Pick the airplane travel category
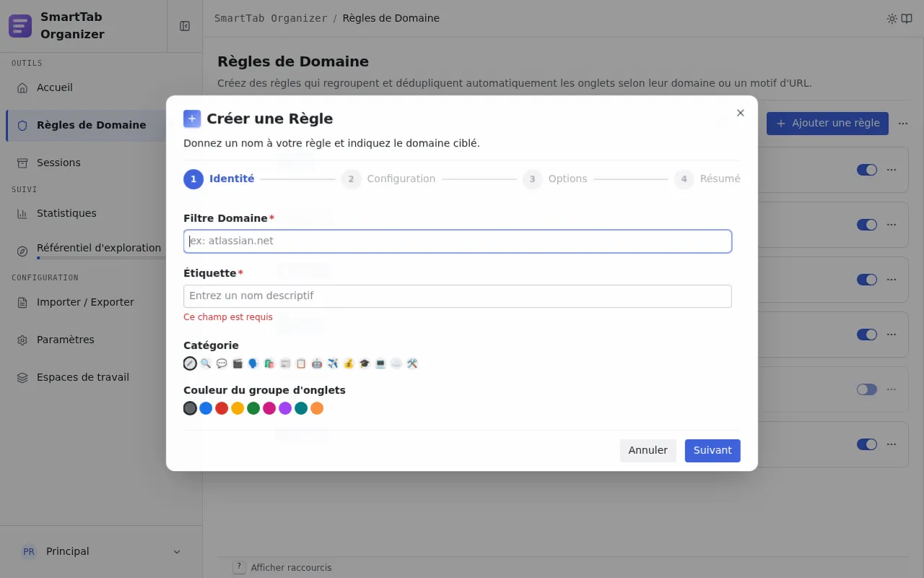Screen dimensions: 924x578 [x=333, y=363]
